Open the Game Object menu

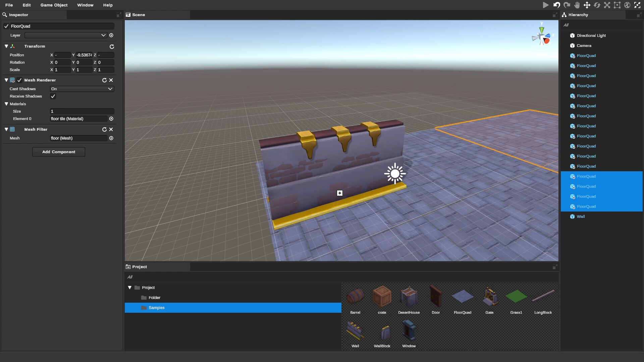(54, 5)
